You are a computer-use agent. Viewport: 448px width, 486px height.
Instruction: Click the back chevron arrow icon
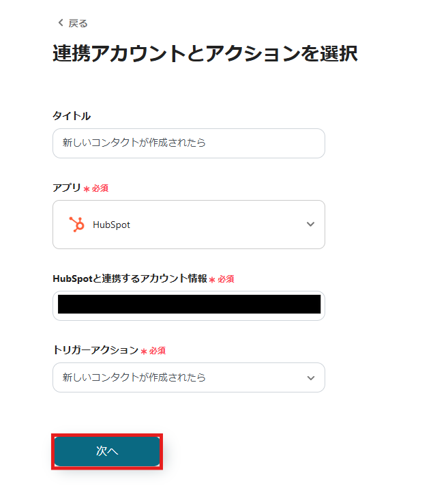(x=60, y=23)
